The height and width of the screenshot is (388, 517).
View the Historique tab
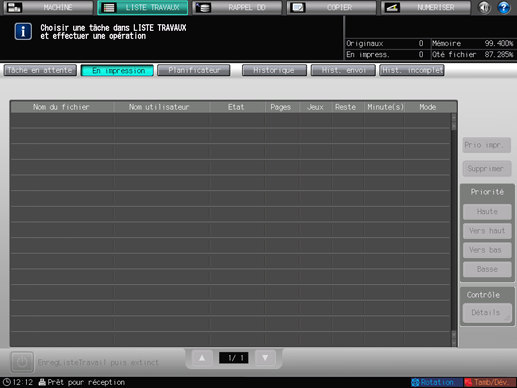(x=274, y=70)
